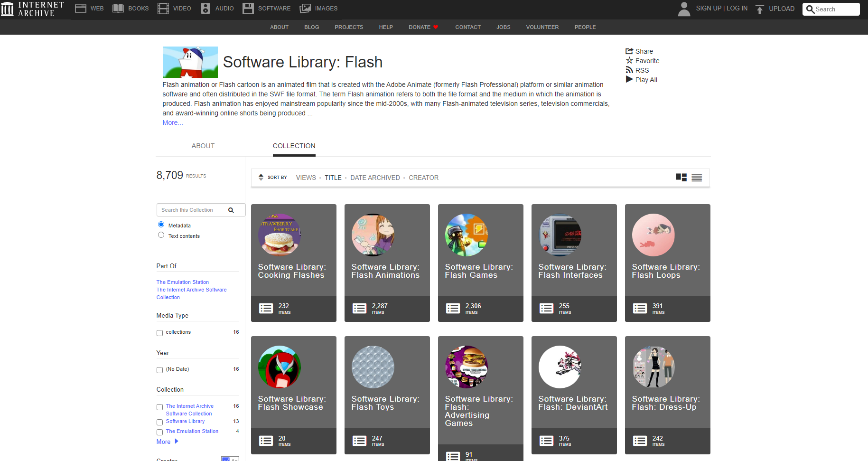Click the list icon for 2,306 items
868x461 pixels.
453,309
